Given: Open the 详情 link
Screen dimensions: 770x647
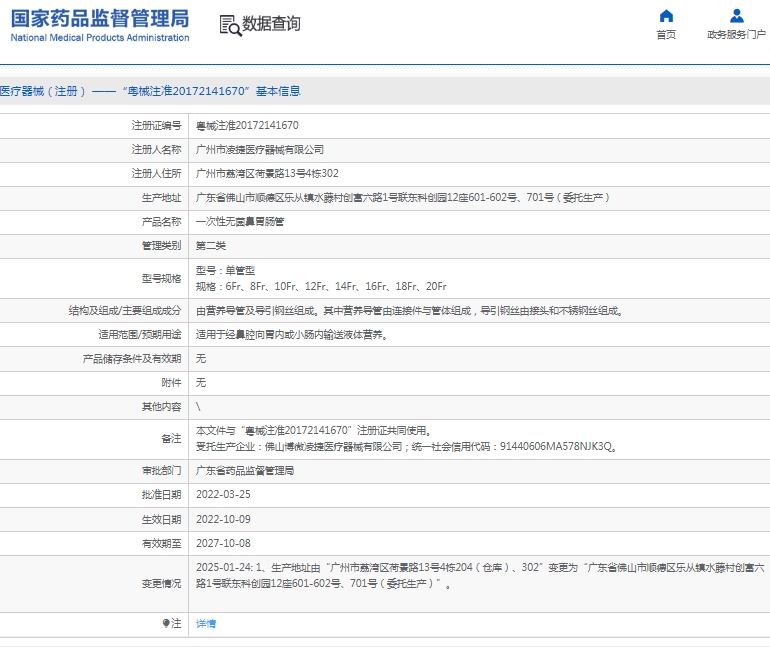Looking at the screenshot, I should (x=206, y=623).
